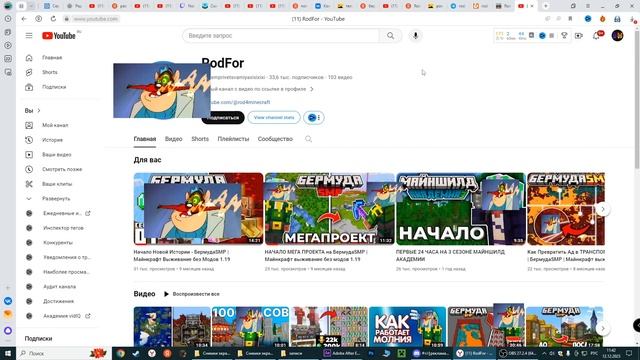
Task: Switch to the Видео channel tab
Action: pyautogui.click(x=173, y=139)
